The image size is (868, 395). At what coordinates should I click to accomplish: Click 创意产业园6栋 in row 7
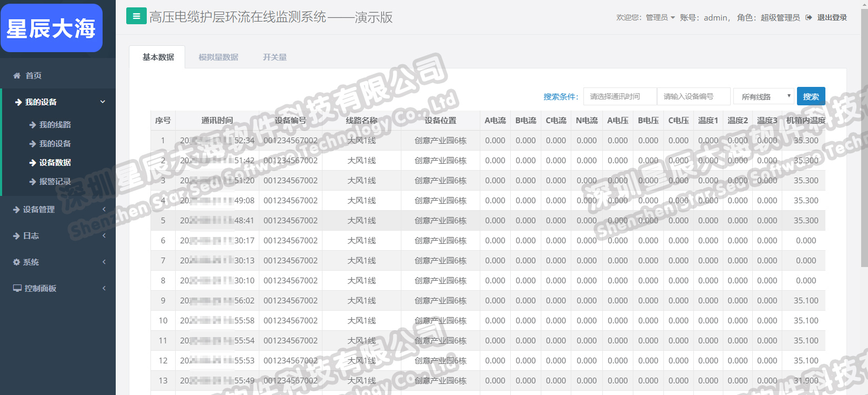pos(440,261)
